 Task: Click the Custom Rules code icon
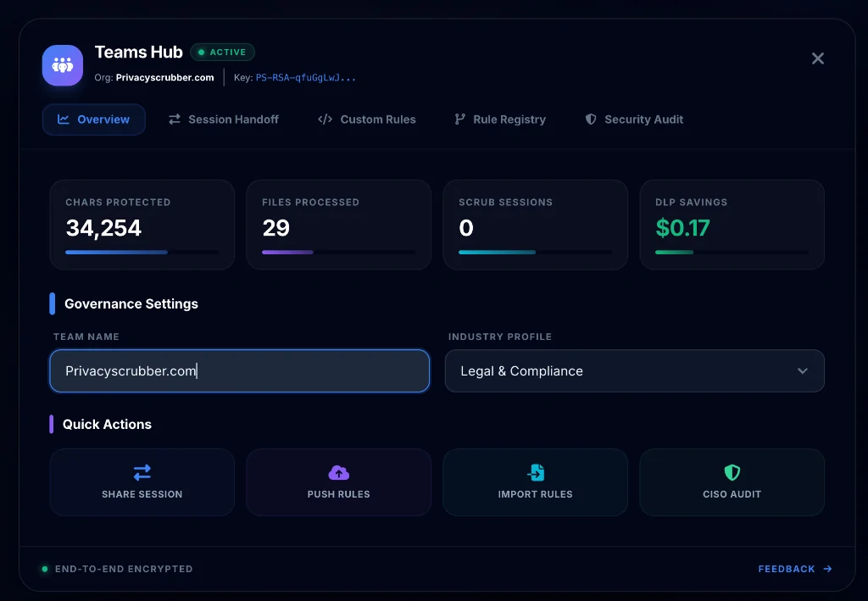coord(325,119)
